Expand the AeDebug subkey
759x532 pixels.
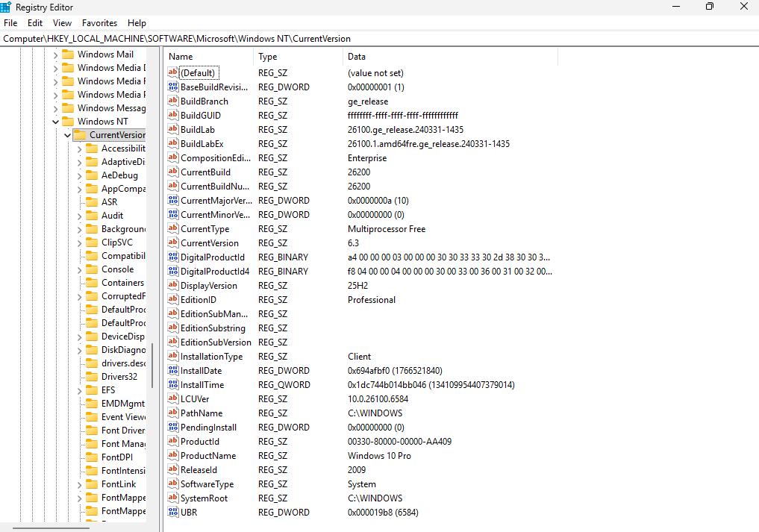pyautogui.click(x=80, y=176)
